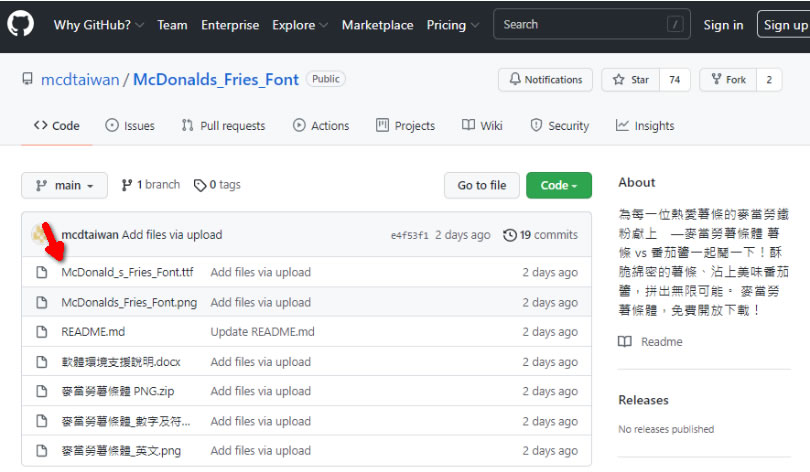Open latest commit message Add files via upload

point(172,234)
